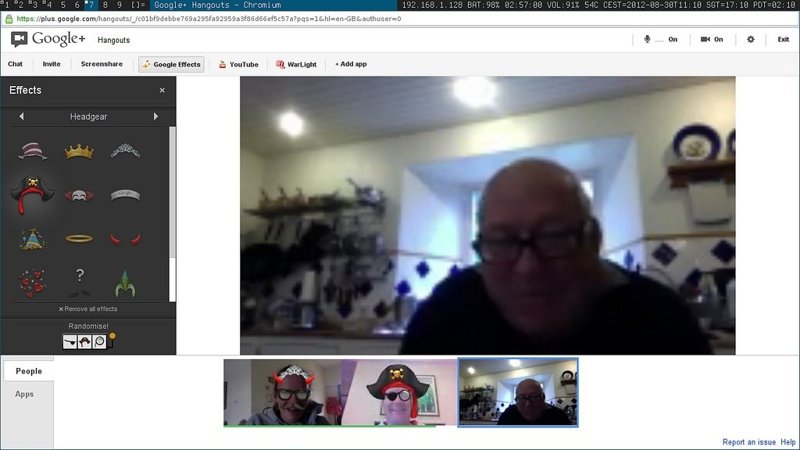Toggle the microphone on/off

pyautogui.click(x=660, y=39)
